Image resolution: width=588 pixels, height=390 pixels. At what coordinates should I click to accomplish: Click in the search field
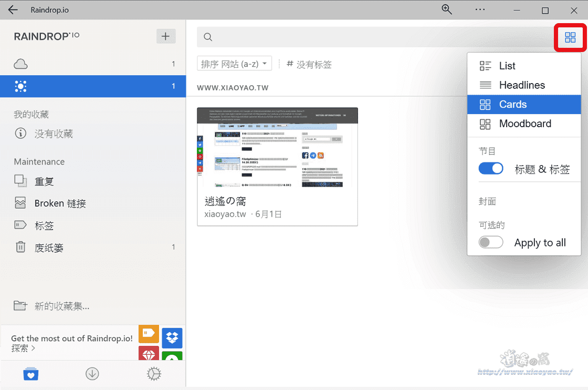(375, 37)
